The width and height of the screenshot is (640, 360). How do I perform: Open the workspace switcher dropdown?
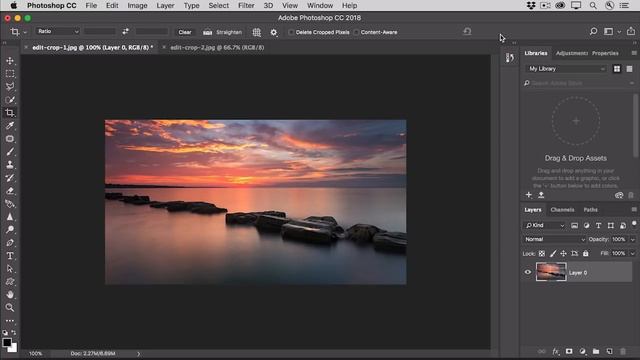click(x=611, y=31)
